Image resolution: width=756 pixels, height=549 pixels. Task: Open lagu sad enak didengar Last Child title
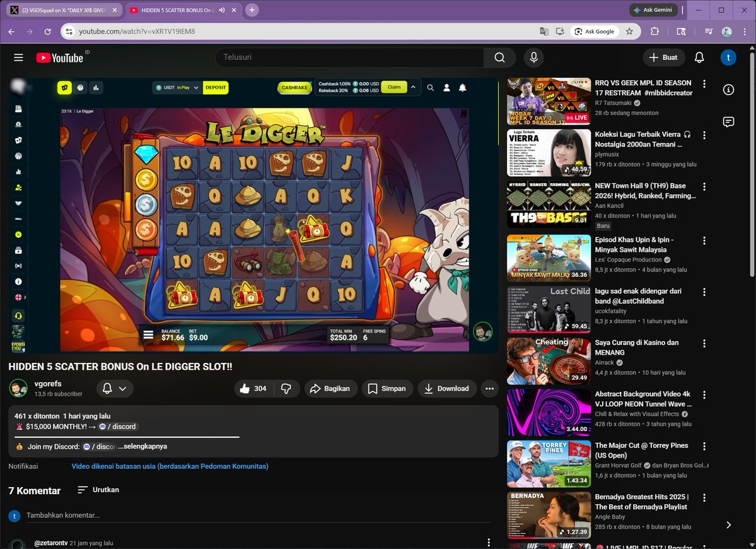[638, 296]
